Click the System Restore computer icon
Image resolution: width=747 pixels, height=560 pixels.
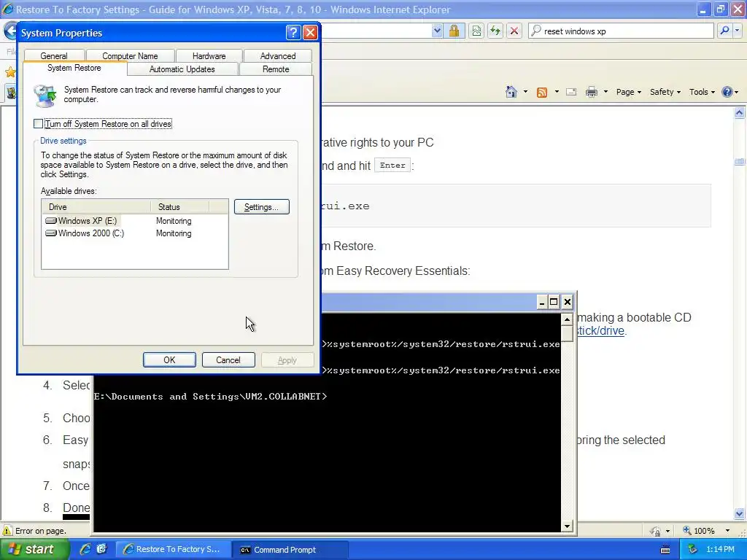coord(46,96)
